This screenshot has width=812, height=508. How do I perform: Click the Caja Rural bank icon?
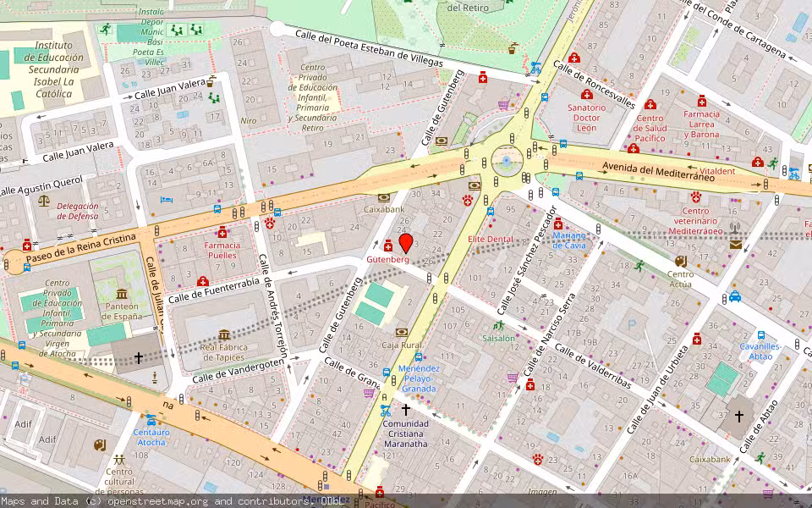click(402, 333)
